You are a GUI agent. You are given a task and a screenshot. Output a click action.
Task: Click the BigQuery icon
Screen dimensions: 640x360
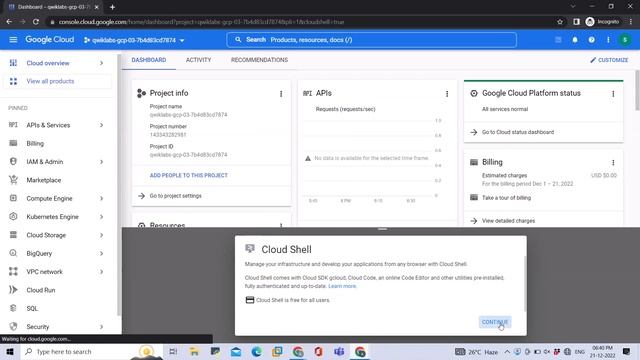click(x=13, y=253)
